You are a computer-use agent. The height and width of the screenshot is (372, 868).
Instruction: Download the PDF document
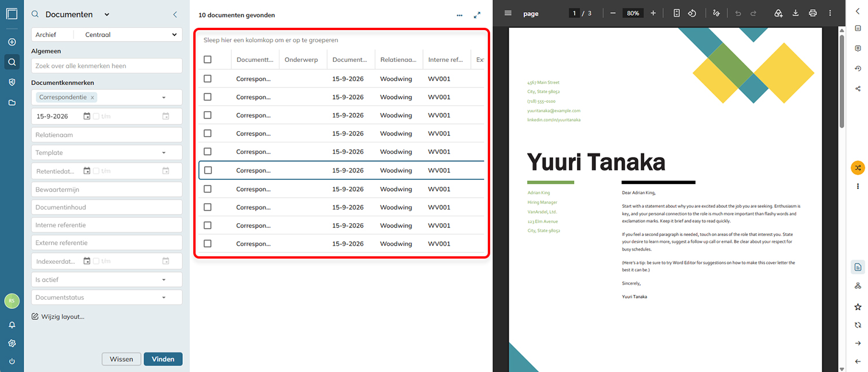pos(796,13)
